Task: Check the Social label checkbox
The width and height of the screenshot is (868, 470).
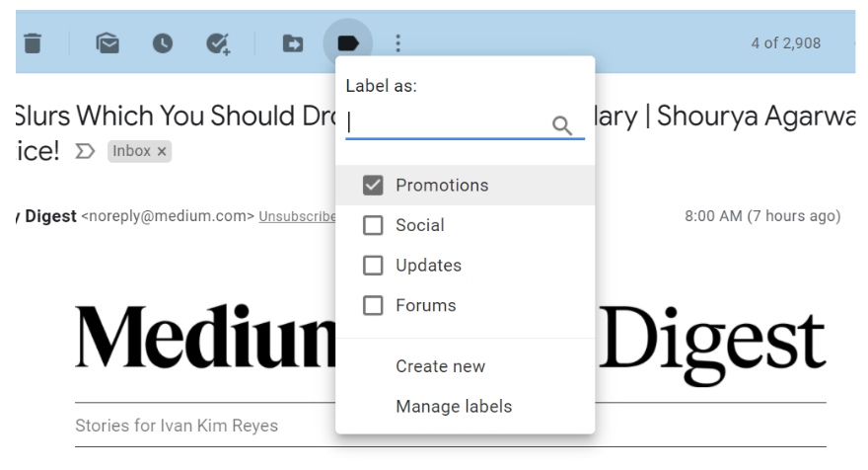Action: pyautogui.click(x=373, y=226)
